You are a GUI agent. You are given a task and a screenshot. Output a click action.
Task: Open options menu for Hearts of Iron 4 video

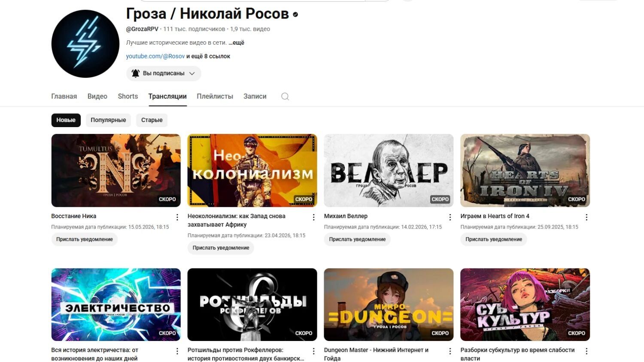pyautogui.click(x=586, y=217)
